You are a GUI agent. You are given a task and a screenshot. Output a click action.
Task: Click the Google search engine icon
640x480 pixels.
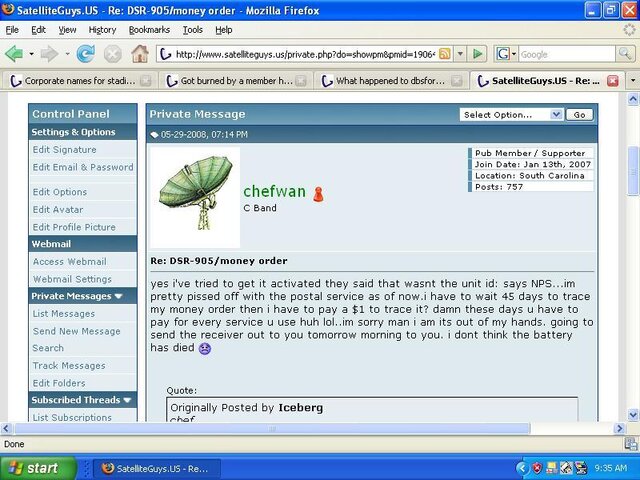click(503, 54)
